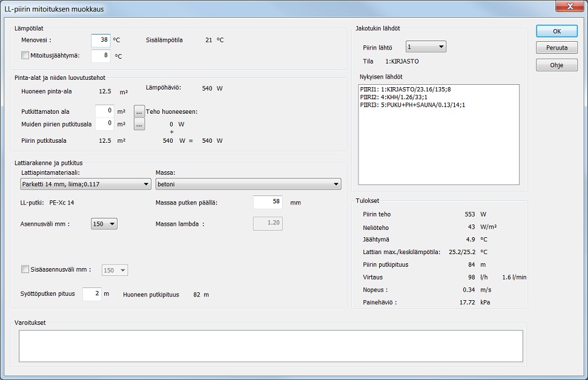Open the Piirin lähtö dropdown
Screen dimensions: 588x380
click(x=426, y=47)
